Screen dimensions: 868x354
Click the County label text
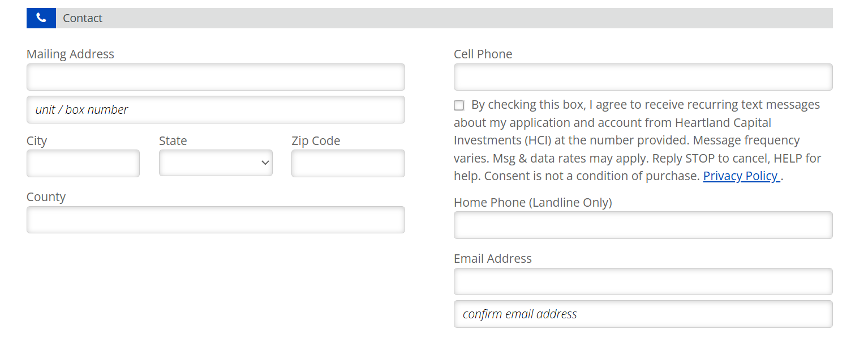pyautogui.click(x=46, y=197)
